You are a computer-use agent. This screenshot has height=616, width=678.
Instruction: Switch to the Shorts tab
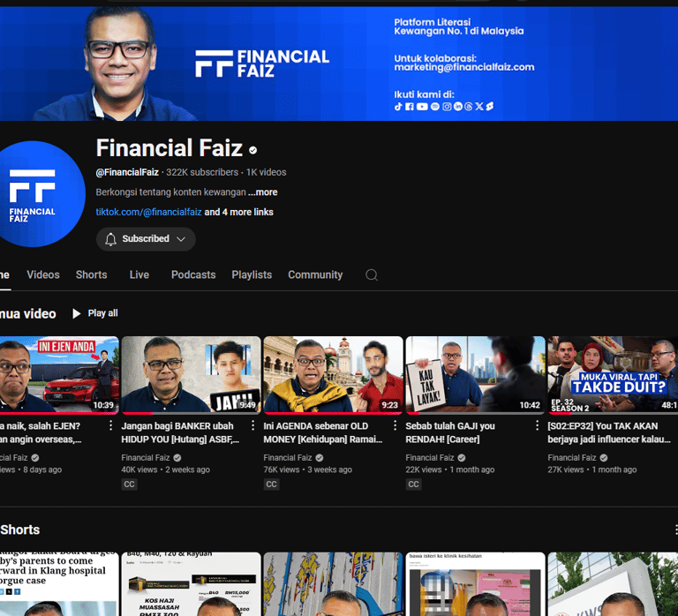(91, 275)
